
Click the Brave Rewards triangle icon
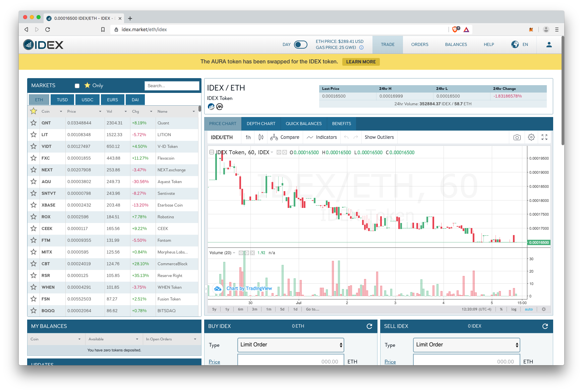466,30
